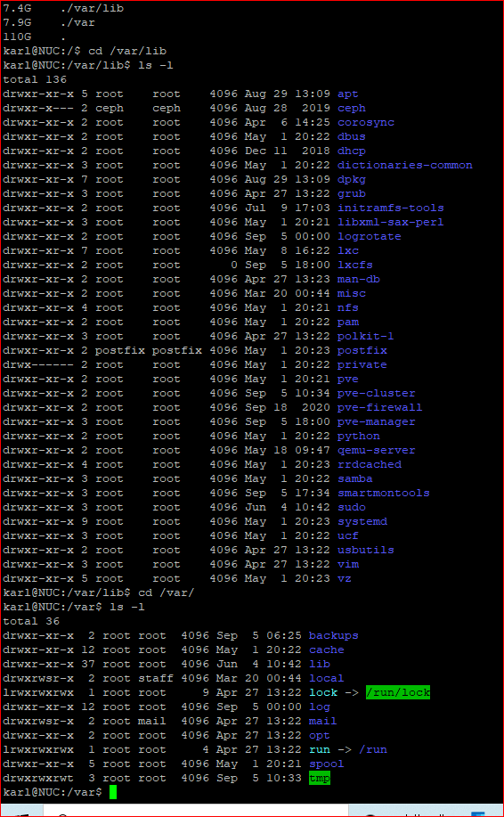Select the backups directory name

pyautogui.click(x=334, y=635)
